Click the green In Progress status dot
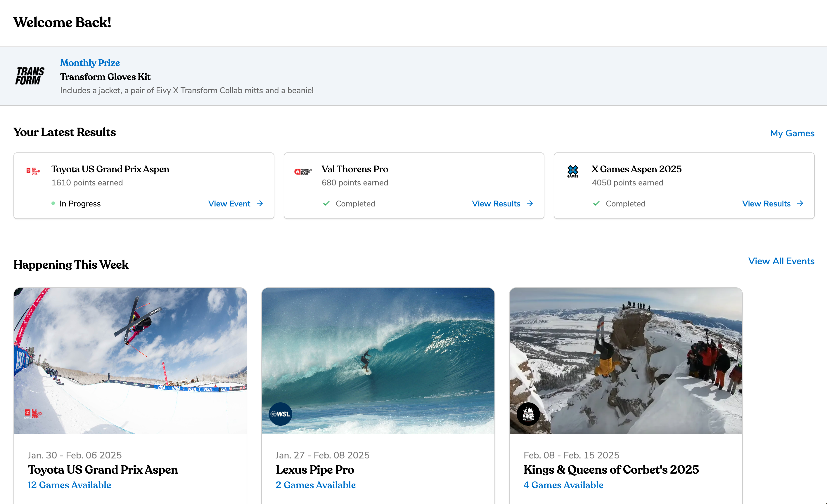The height and width of the screenshot is (504, 827). click(53, 203)
